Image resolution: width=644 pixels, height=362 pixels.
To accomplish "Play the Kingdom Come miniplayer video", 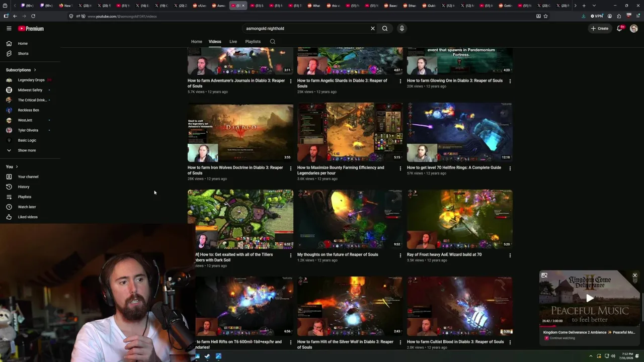I will (590, 298).
